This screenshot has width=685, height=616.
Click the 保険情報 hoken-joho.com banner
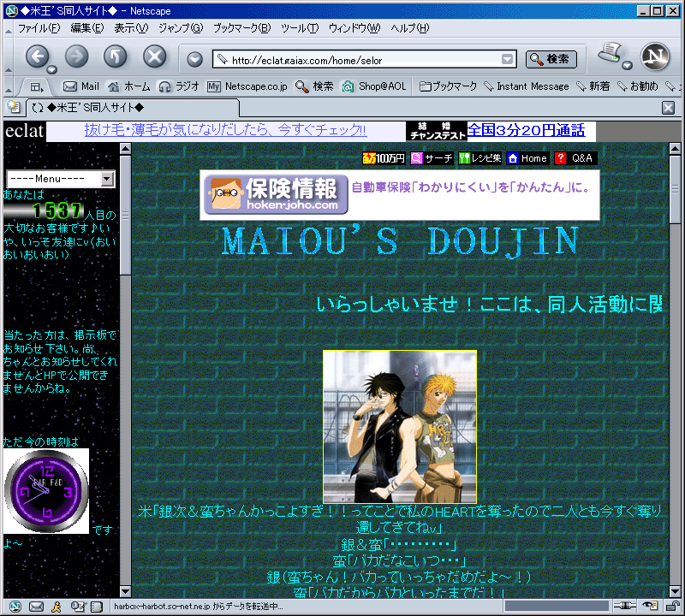click(399, 195)
